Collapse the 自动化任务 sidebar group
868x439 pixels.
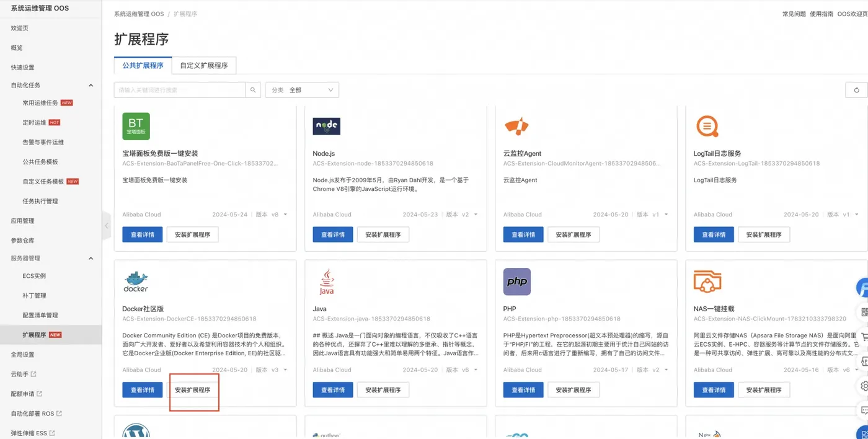tap(91, 85)
